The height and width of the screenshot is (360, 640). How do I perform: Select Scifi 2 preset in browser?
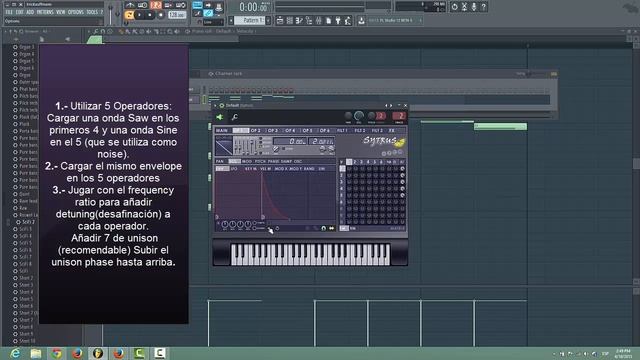[28, 222]
